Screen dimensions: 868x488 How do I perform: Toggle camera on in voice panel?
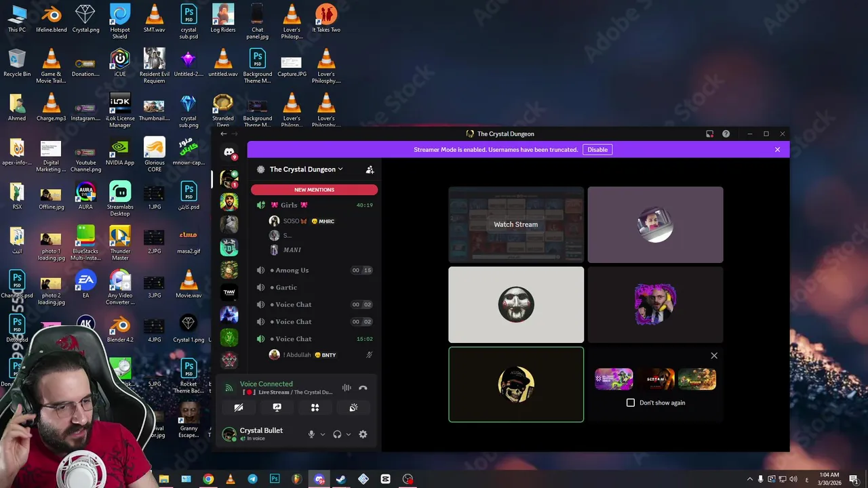tap(238, 407)
